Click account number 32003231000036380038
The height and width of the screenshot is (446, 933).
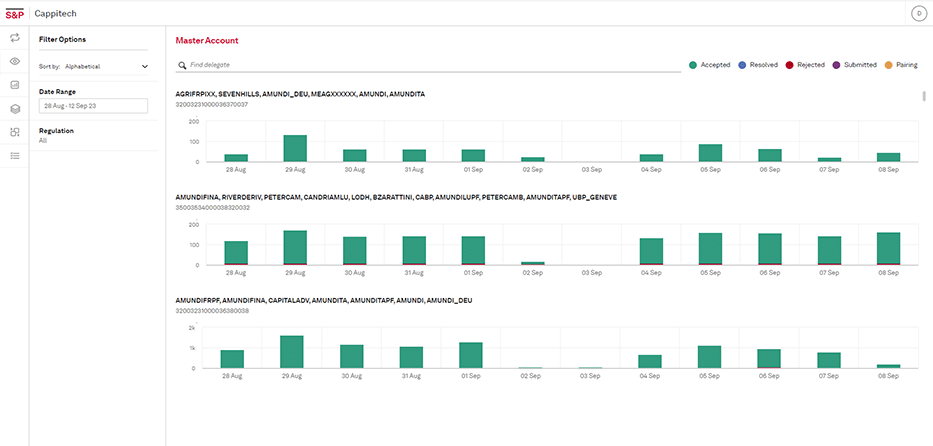click(212, 311)
